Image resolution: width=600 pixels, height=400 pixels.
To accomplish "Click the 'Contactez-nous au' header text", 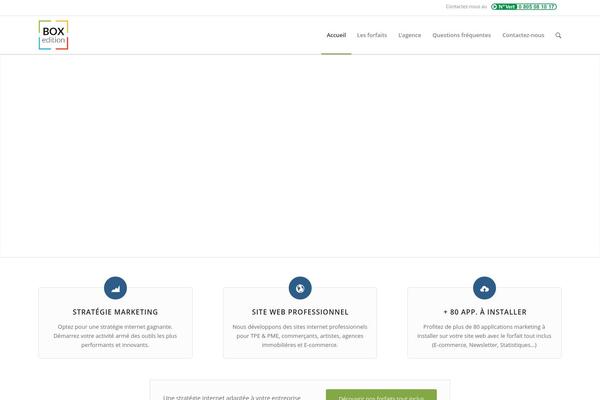I will 466,7.
